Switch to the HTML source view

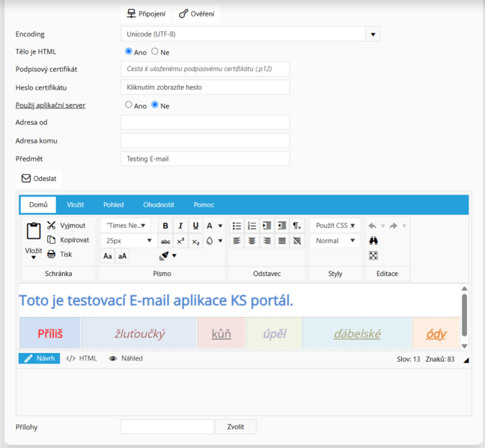point(82,358)
